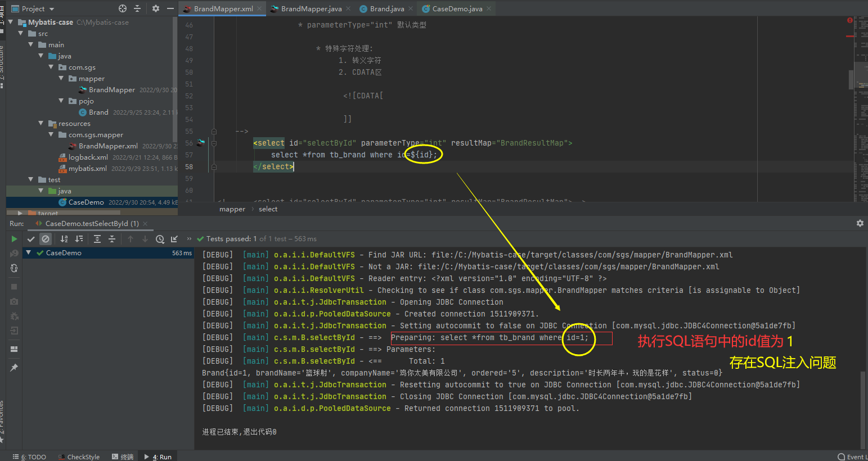
Task: Sort test results alphabetically
Action: (64, 239)
